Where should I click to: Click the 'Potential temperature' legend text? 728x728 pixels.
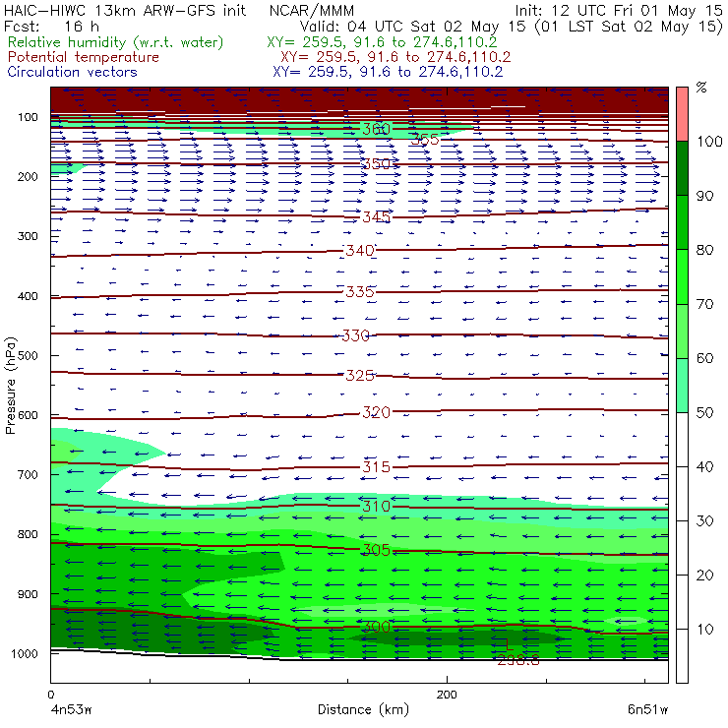point(84,57)
